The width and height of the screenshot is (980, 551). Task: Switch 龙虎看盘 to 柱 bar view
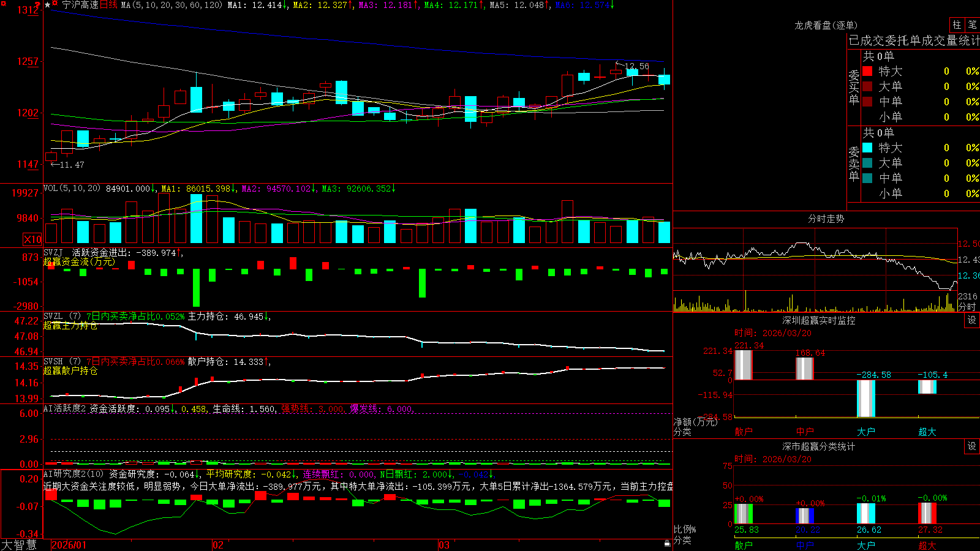coord(957,25)
